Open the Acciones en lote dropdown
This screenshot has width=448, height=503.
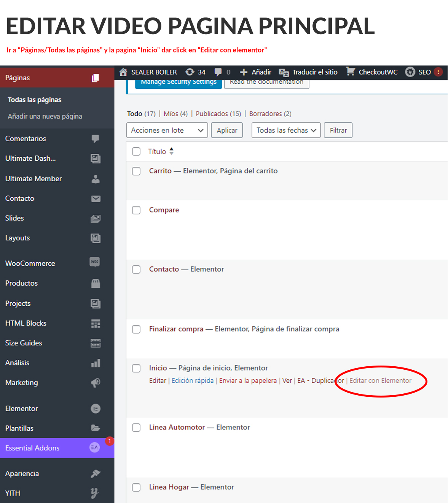(167, 130)
